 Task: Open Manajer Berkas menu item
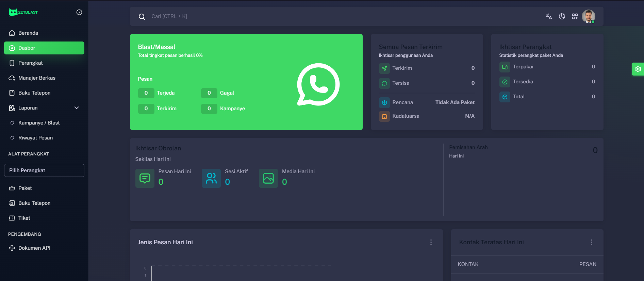pos(37,78)
